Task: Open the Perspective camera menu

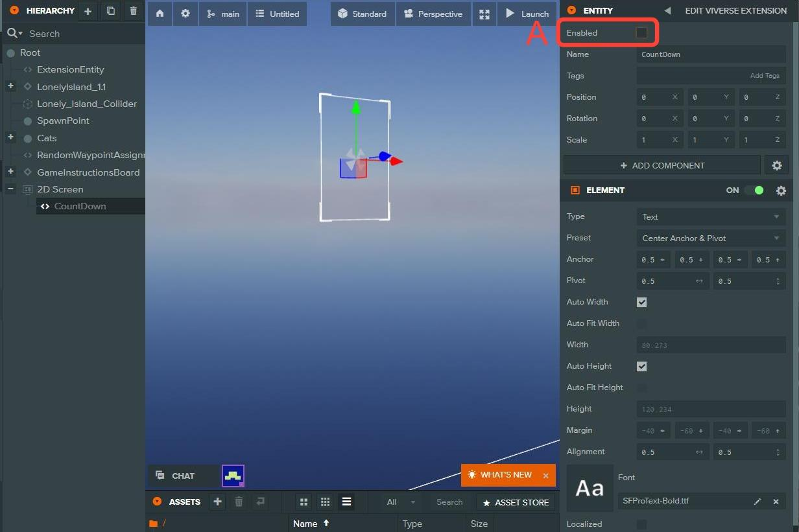Action: tap(433, 14)
